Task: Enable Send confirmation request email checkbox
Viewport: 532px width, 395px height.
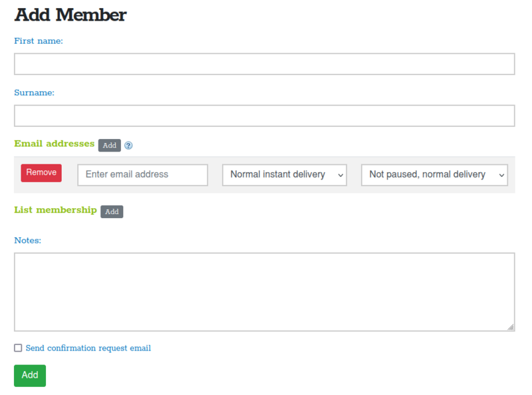Action: click(x=18, y=348)
